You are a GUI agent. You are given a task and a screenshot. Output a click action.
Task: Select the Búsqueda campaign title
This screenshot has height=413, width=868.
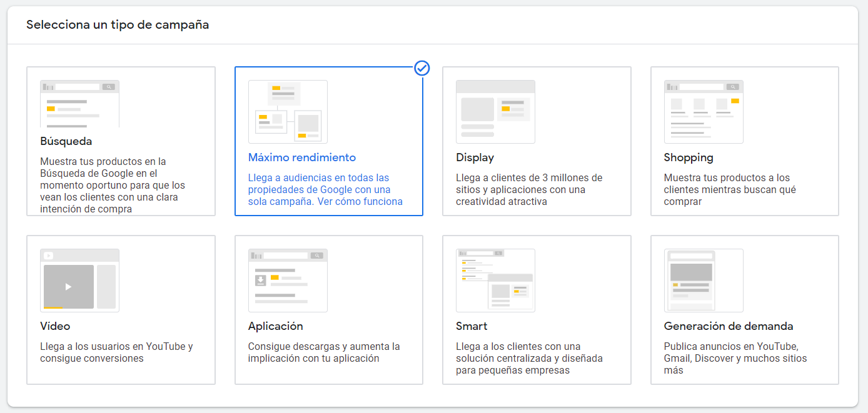point(66,141)
